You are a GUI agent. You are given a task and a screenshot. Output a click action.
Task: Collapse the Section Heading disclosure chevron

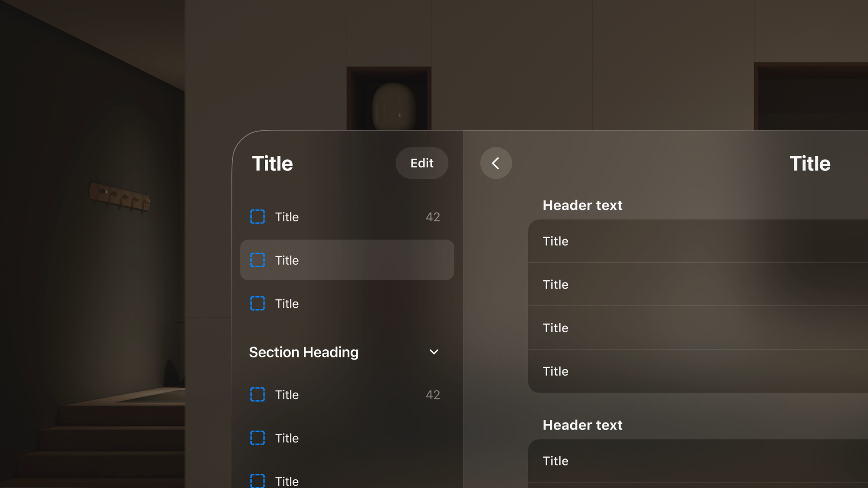point(434,352)
